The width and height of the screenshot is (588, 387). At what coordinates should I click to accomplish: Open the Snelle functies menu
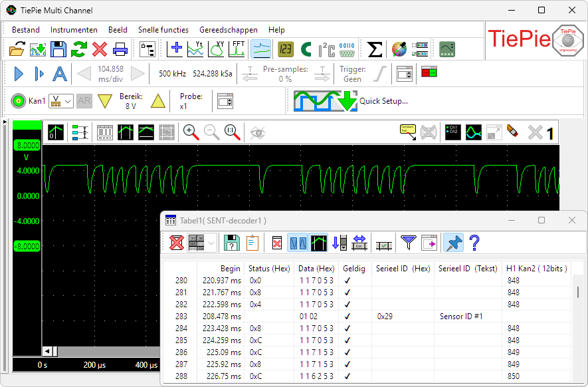click(x=163, y=30)
